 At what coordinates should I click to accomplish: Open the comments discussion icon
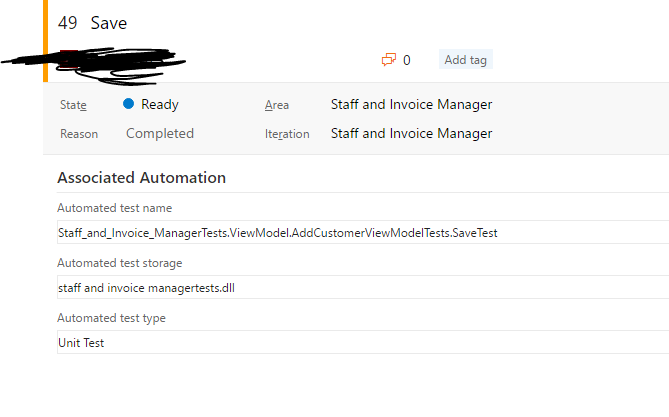389,60
